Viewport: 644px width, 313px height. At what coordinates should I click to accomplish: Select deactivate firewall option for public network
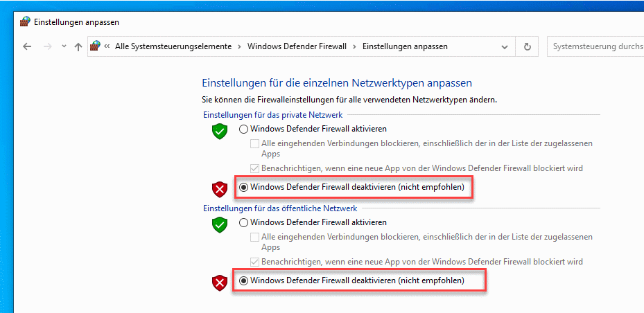243,280
